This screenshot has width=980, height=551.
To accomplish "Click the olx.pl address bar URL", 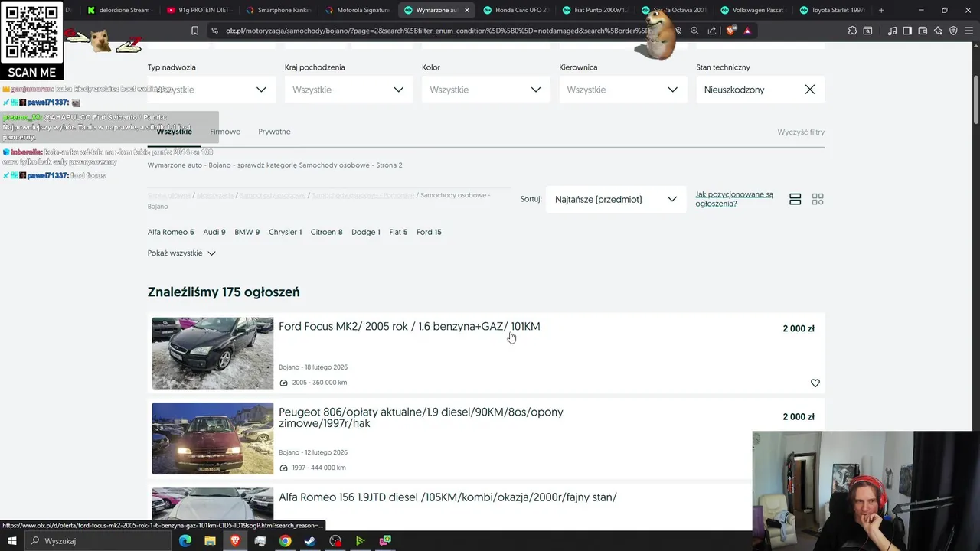I will coord(436,31).
